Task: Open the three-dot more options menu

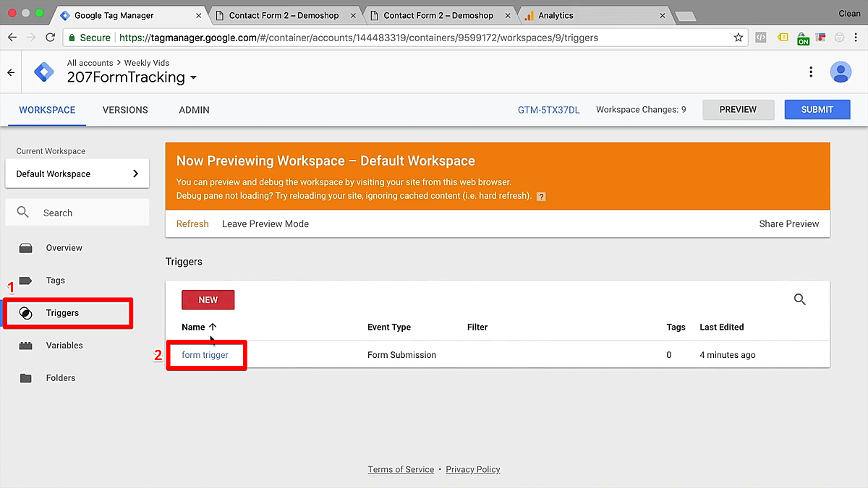Action: [811, 72]
